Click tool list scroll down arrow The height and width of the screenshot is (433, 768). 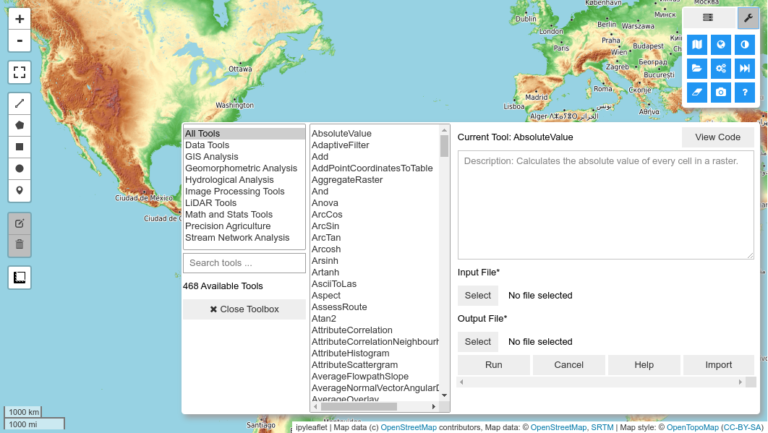[444, 395]
